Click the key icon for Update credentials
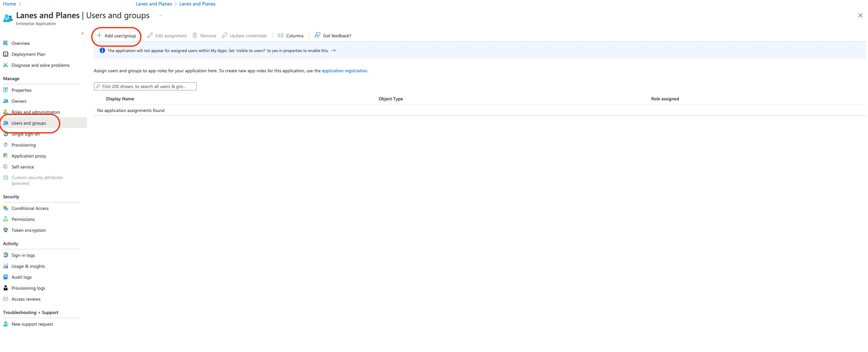 (225, 35)
